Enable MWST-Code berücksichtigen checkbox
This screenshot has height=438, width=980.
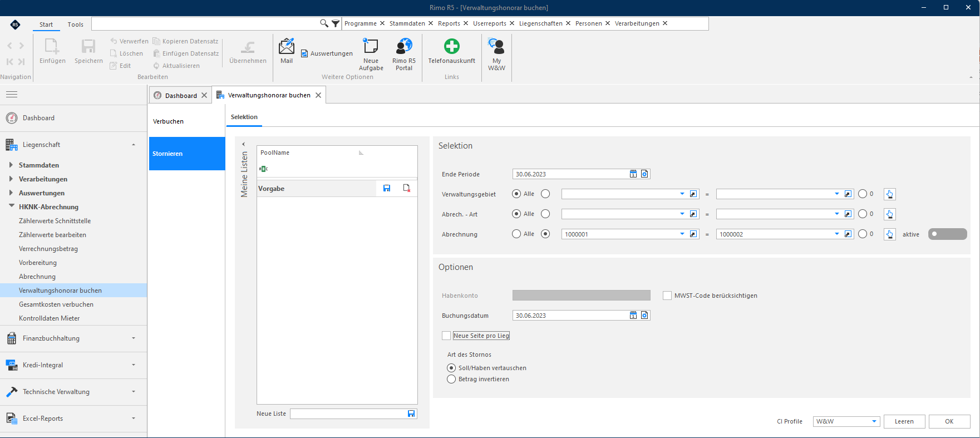pyautogui.click(x=667, y=296)
